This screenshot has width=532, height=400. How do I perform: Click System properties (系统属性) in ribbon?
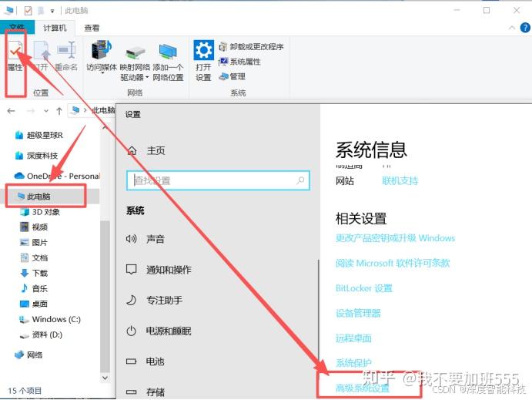pos(240,62)
